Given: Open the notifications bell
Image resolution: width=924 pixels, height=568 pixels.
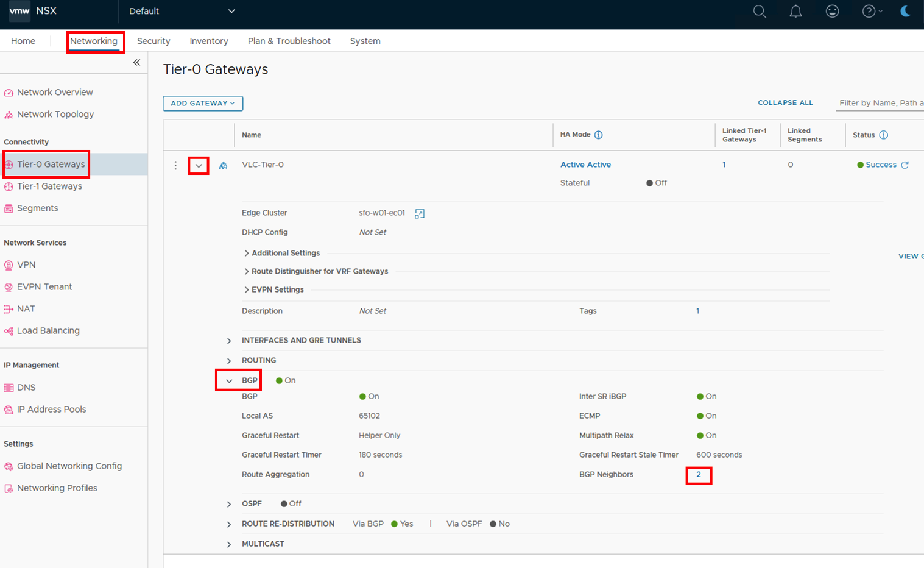Looking at the screenshot, I should [795, 12].
